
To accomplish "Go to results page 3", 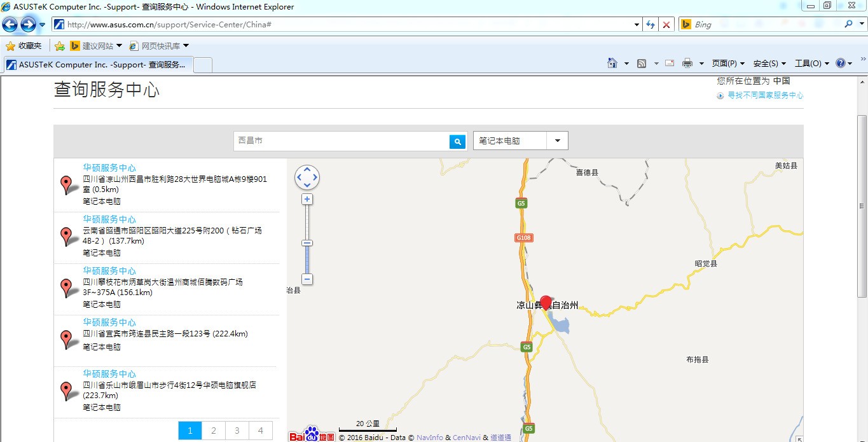I will 237,431.
